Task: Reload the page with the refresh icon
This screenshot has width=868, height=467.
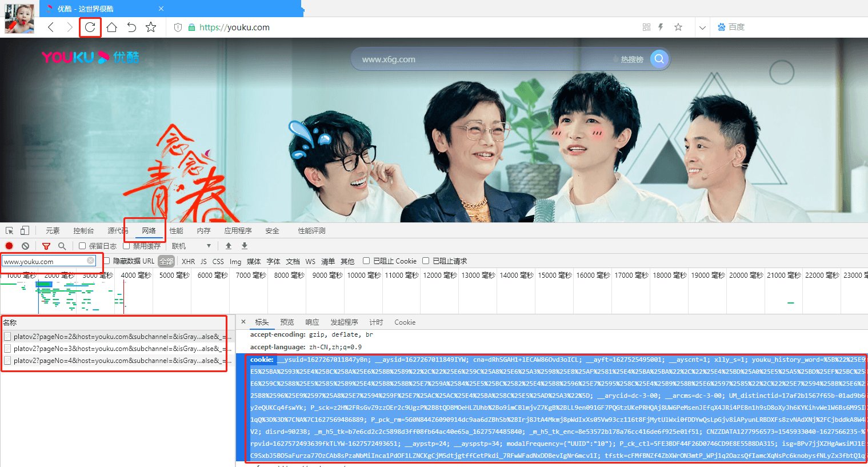Action: [90, 27]
